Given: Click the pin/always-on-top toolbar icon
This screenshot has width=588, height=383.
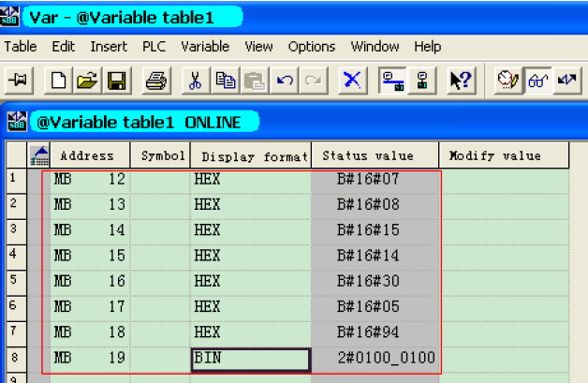Looking at the screenshot, I should (x=19, y=81).
